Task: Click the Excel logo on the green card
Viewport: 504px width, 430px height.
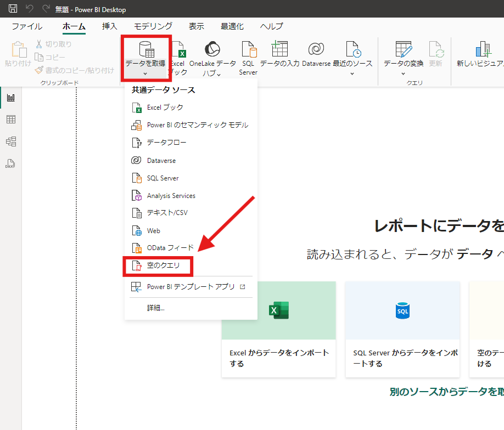Action: coord(279,310)
